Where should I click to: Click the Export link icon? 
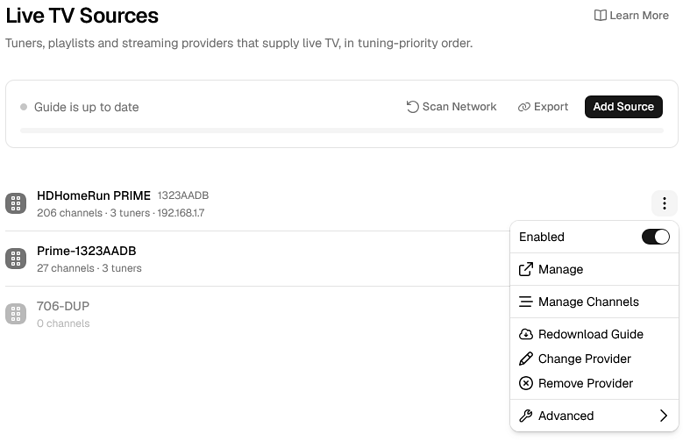point(524,107)
